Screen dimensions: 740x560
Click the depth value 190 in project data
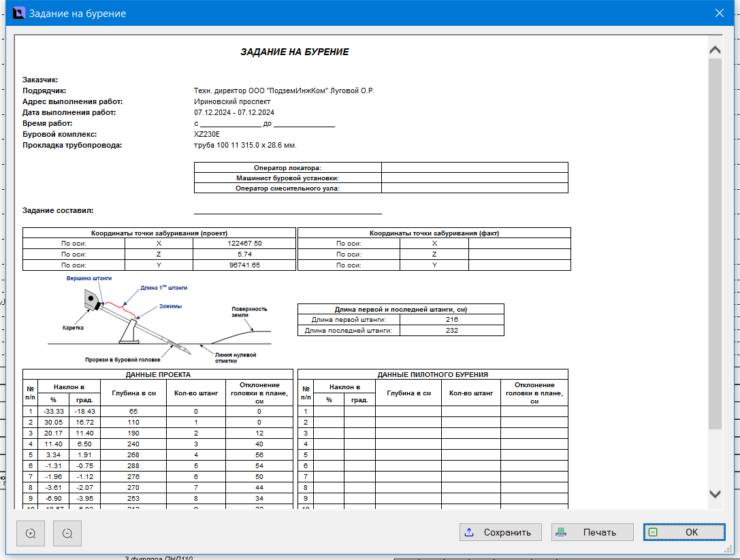pyautogui.click(x=133, y=433)
